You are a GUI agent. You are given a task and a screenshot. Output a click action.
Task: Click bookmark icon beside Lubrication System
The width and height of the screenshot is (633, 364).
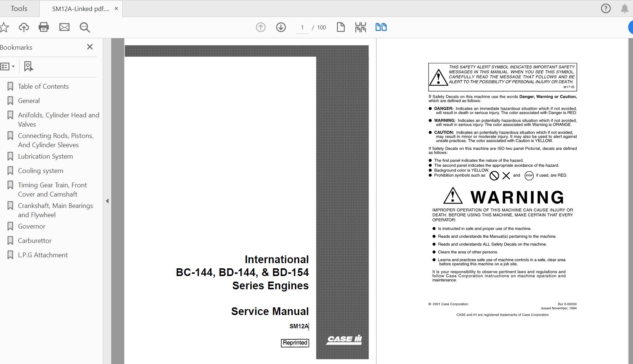pyautogui.click(x=10, y=156)
